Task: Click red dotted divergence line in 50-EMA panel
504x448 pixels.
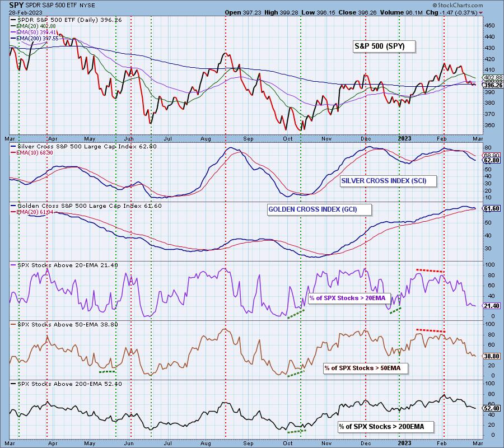Action: [431, 330]
